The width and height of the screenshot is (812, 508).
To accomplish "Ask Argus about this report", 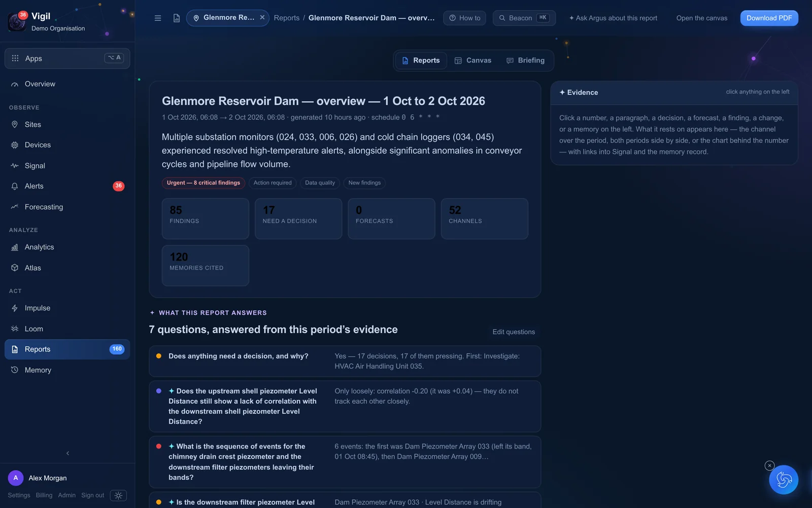I will pos(613,18).
